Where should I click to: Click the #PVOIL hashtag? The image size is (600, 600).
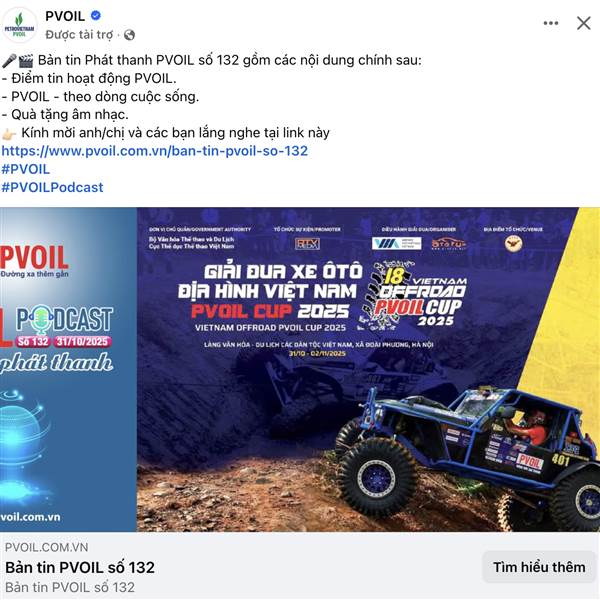click(26, 169)
